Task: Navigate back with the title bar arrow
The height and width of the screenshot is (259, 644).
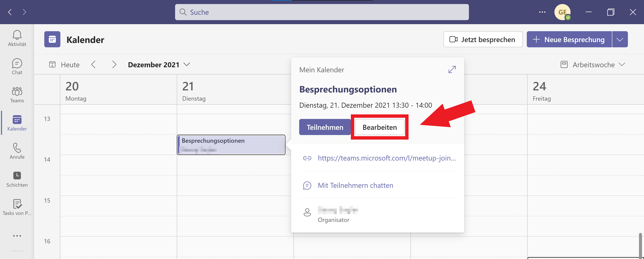Action: 10,12
